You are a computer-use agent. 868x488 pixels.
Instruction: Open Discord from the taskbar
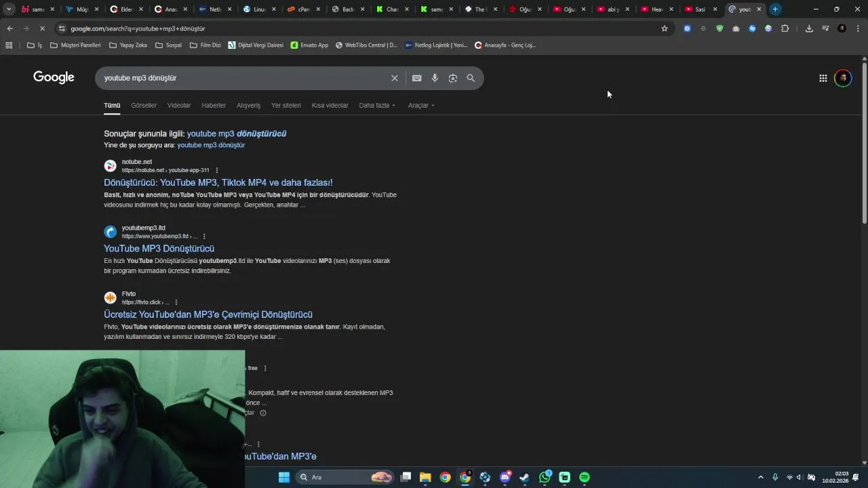coord(505,477)
